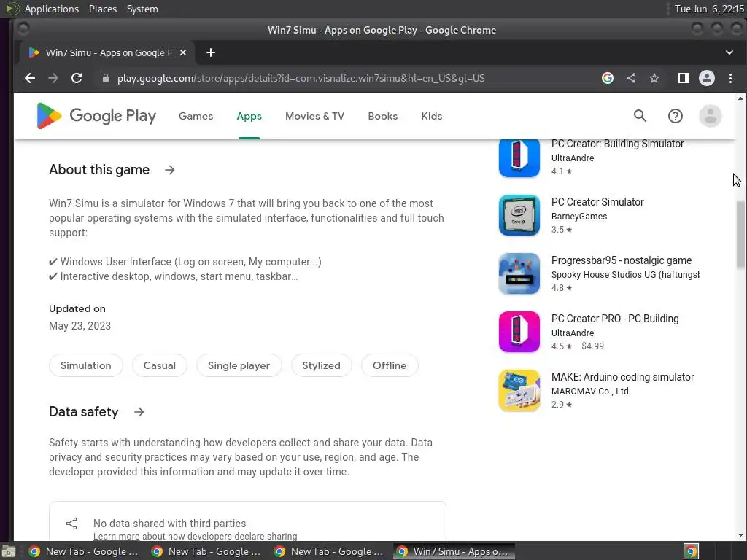Expand the Data safety arrow

point(139,412)
